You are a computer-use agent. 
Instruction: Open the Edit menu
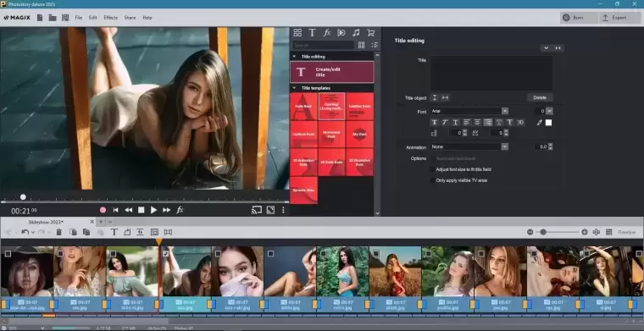click(x=93, y=18)
